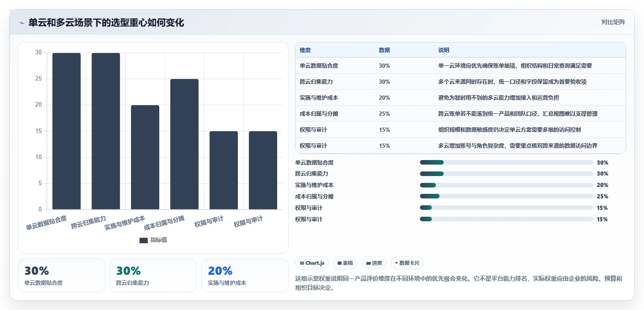
Task: Toggle the 指标值 legend label
Action: point(159,240)
